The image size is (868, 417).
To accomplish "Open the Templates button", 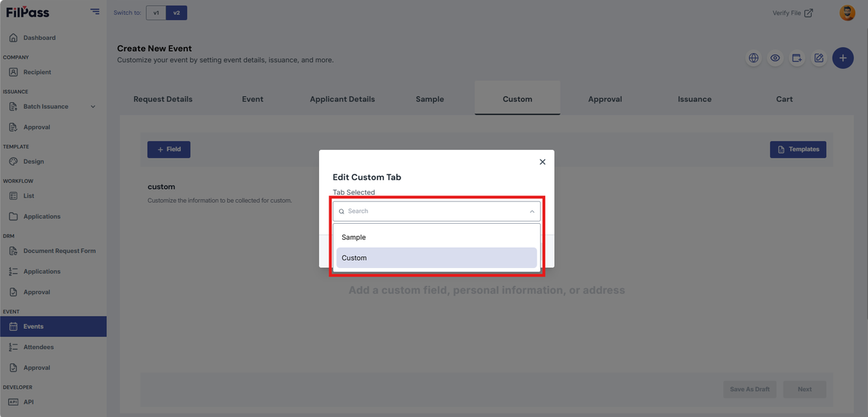I will click(798, 149).
